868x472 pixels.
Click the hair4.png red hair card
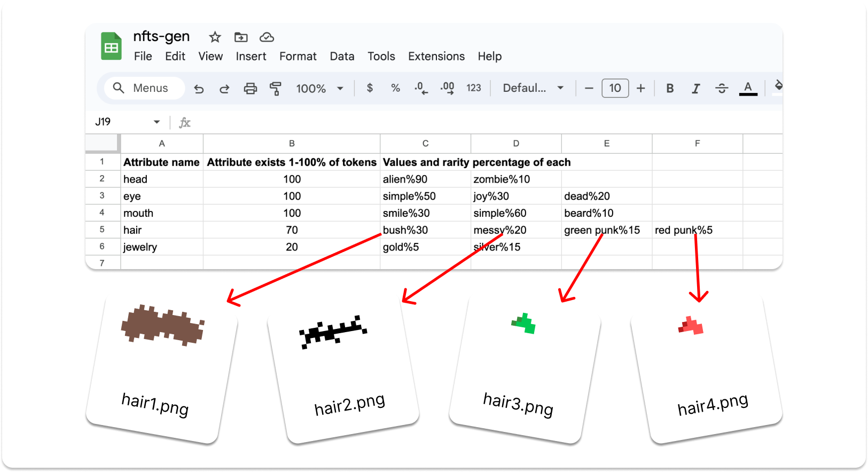click(706, 368)
